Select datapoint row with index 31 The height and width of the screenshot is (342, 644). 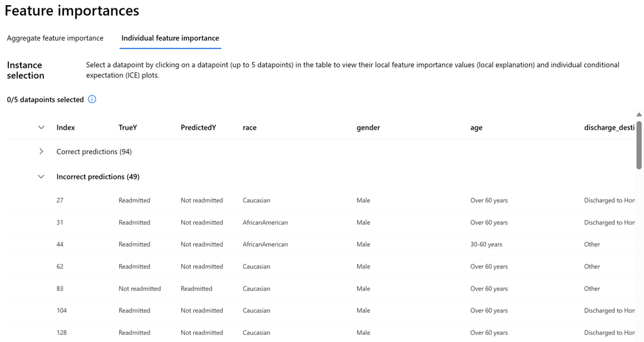[320, 223]
